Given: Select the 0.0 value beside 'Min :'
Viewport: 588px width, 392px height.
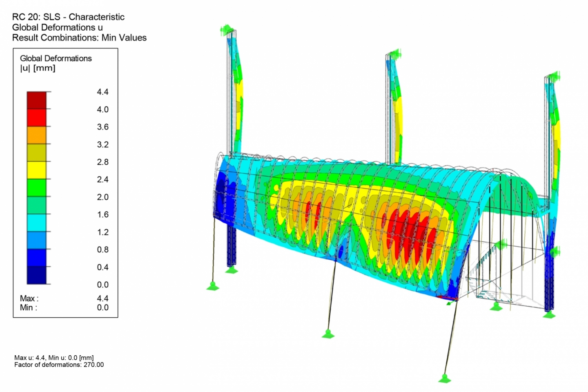Looking at the screenshot, I should (x=102, y=307).
